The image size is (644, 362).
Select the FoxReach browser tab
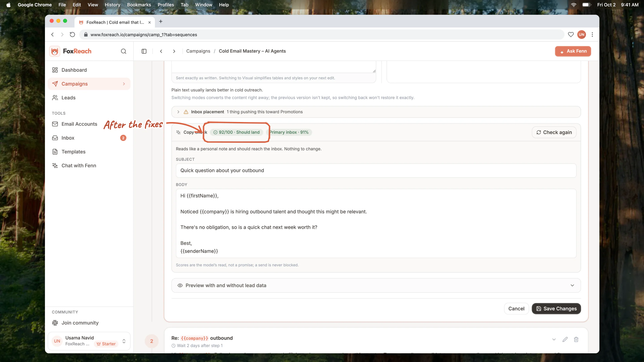coord(115,22)
